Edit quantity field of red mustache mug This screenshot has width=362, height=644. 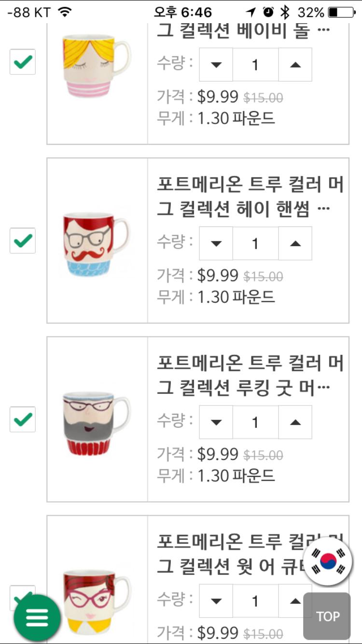(x=255, y=243)
